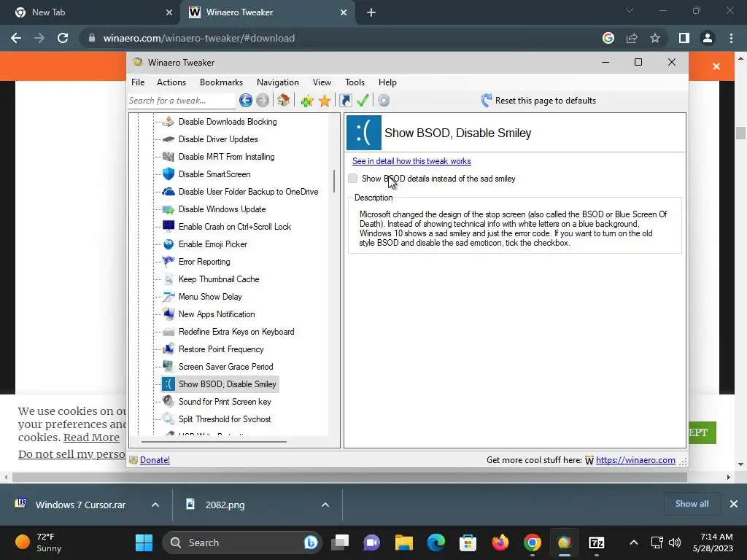Reload the winaero.com page

click(63, 38)
